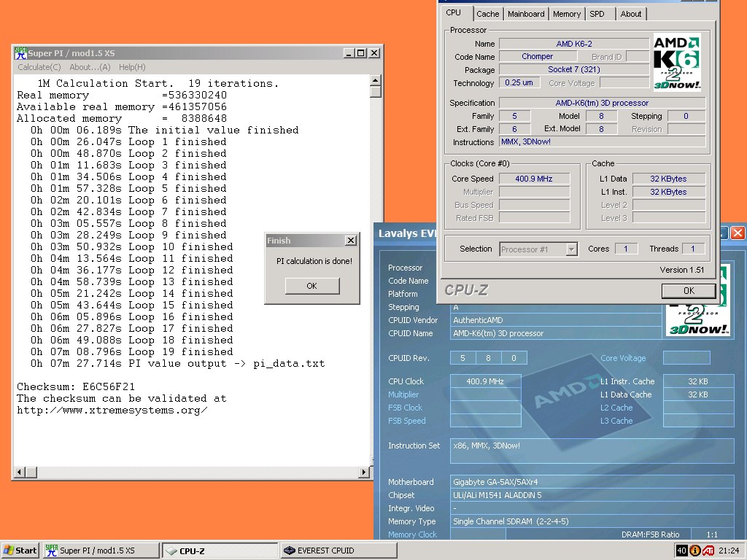
Task: Click the Multiplier link in EVEREST
Action: [403, 394]
